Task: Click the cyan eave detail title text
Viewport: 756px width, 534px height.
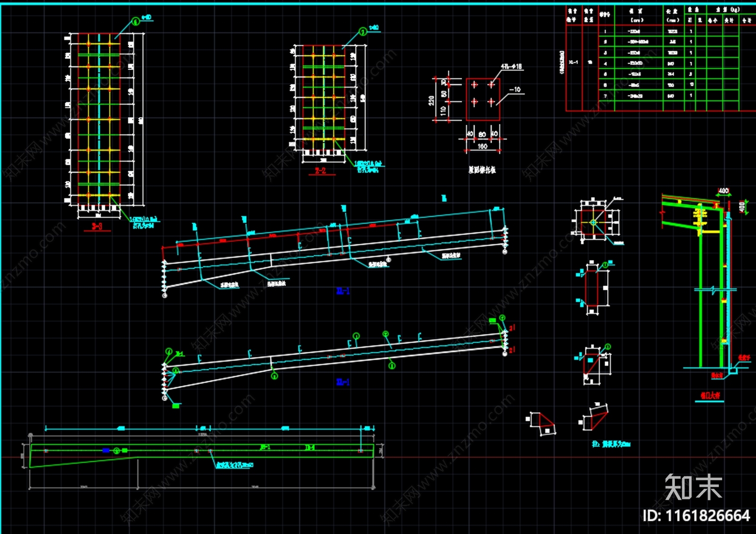Action: tap(710, 395)
